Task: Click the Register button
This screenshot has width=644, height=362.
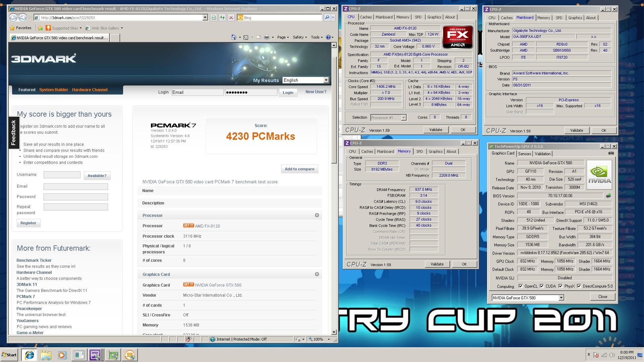Action: tap(29, 223)
